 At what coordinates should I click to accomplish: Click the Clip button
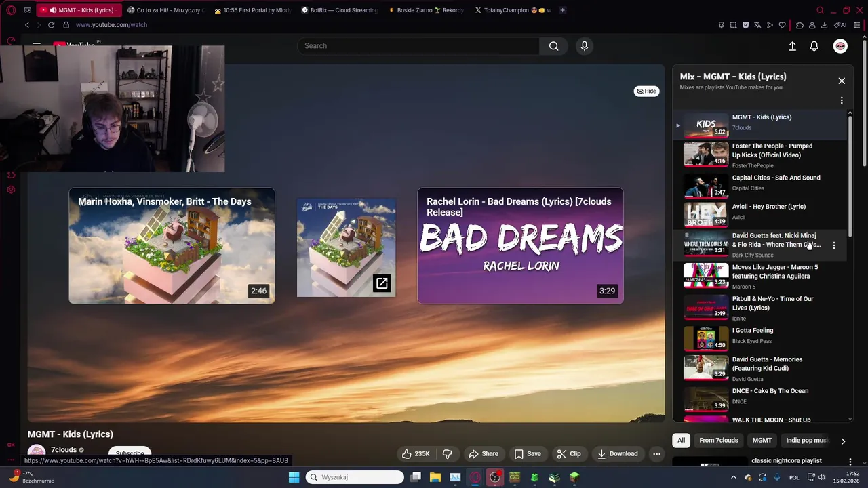tap(569, 453)
